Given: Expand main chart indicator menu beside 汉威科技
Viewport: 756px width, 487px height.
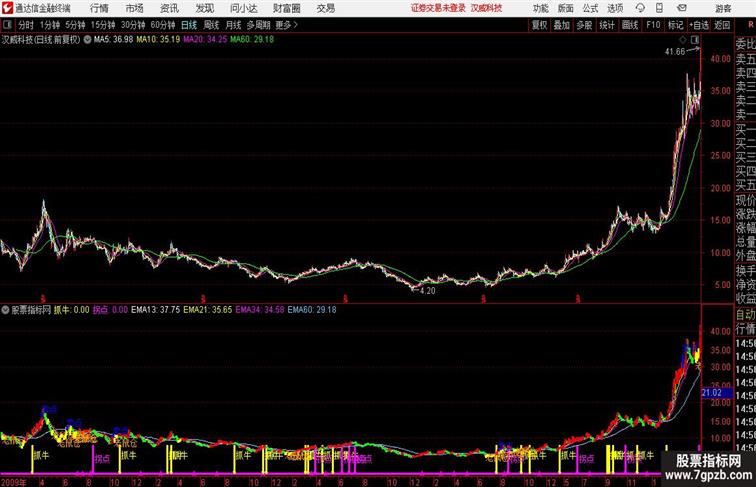Looking at the screenshot, I should coord(87,40).
